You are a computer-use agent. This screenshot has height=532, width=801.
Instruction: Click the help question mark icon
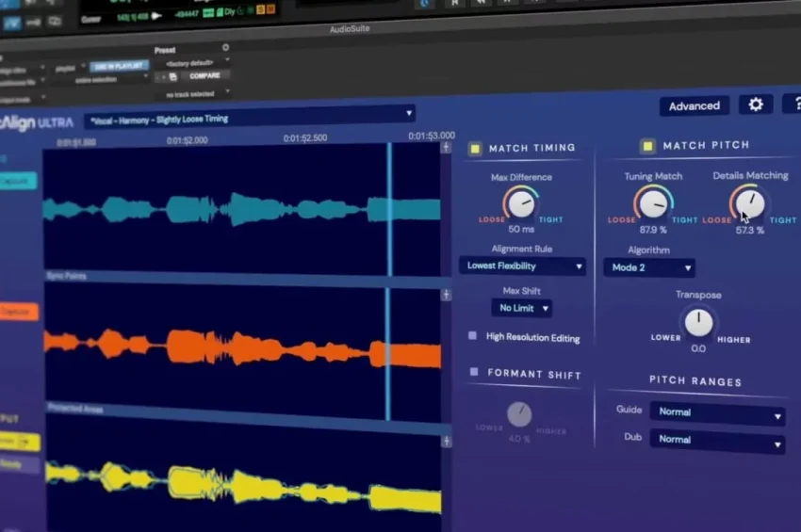point(793,105)
